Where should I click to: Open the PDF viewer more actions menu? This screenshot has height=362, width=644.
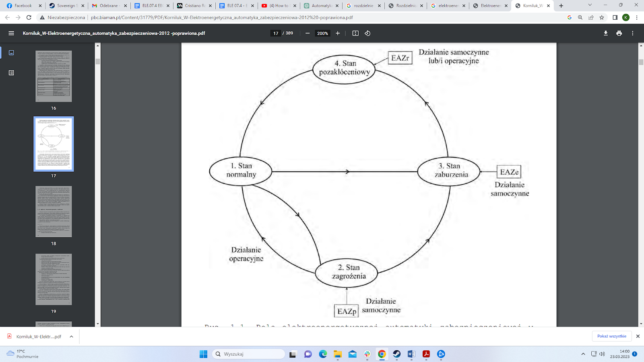(632, 33)
